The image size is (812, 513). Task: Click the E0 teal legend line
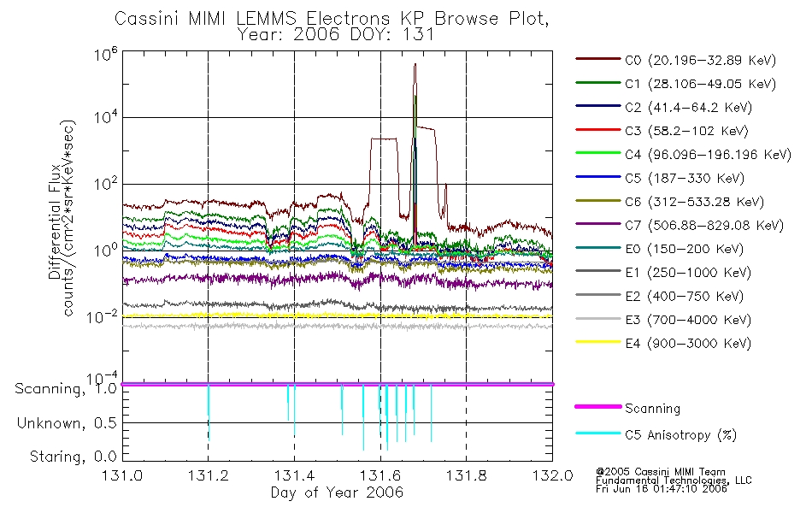click(598, 248)
